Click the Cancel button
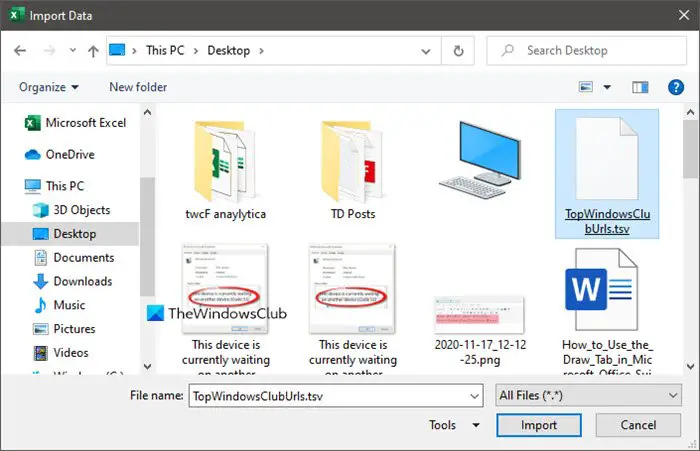This screenshot has width=700, height=451. click(x=638, y=425)
